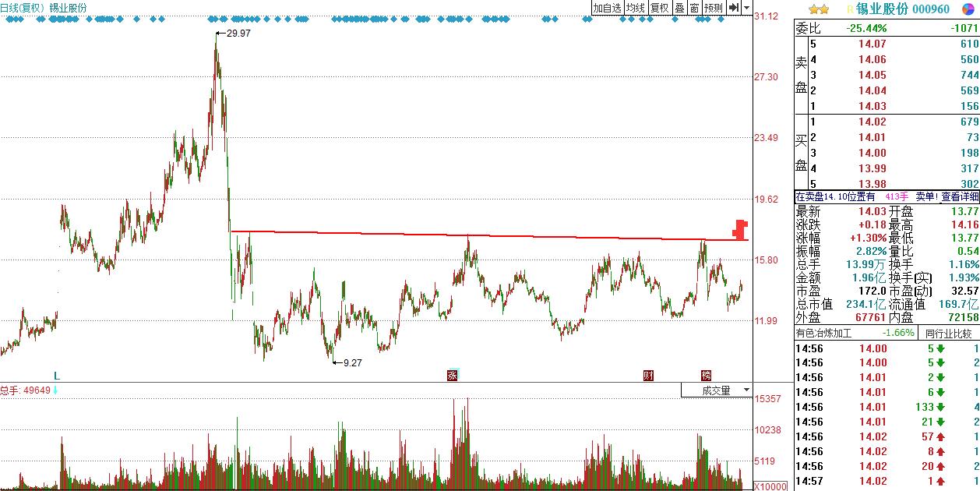Toggle the 叠 overlay option

[679, 8]
